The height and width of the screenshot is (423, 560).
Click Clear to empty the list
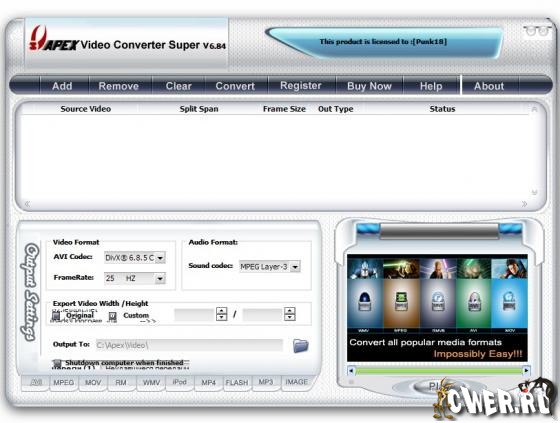[x=179, y=86]
